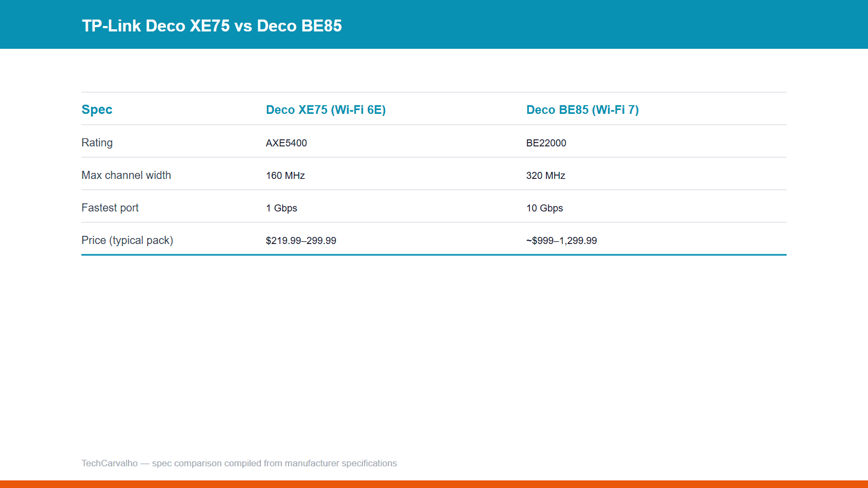868x488 pixels.
Task: Select the "320 MHz" cell
Action: coord(546,176)
